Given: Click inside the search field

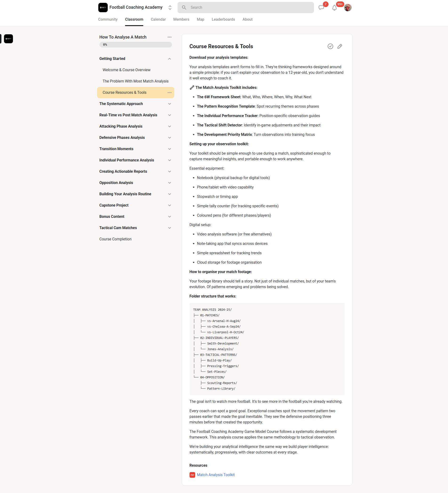Looking at the screenshot, I should (246, 7).
